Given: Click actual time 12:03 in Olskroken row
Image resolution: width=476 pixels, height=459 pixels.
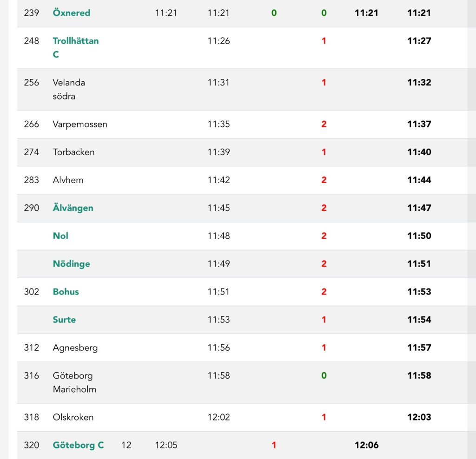Looking at the screenshot, I should (x=419, y=417).
